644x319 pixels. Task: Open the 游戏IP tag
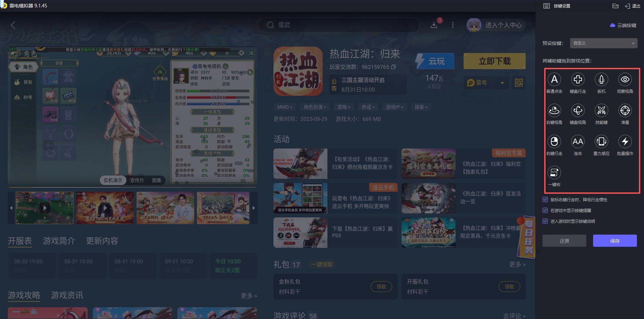point(394,107)
